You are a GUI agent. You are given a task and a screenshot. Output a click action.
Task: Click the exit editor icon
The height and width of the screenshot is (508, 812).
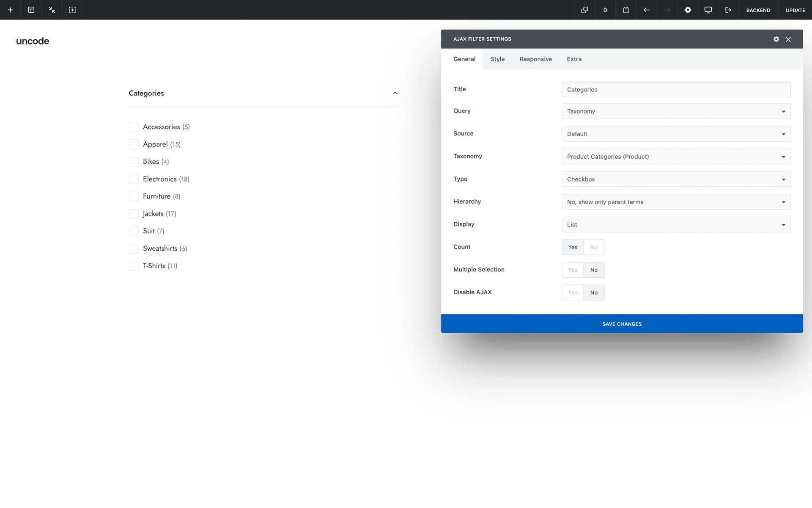[728, 10]
